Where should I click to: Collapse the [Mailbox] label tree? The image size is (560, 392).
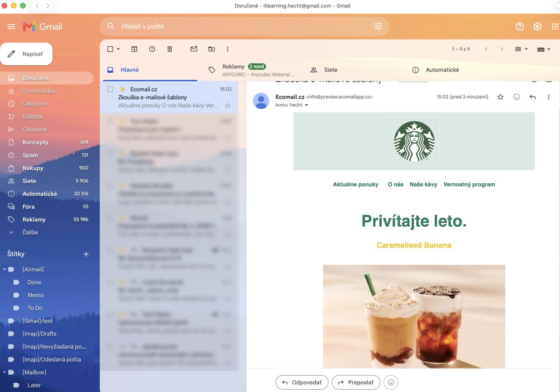pos(5,372)
